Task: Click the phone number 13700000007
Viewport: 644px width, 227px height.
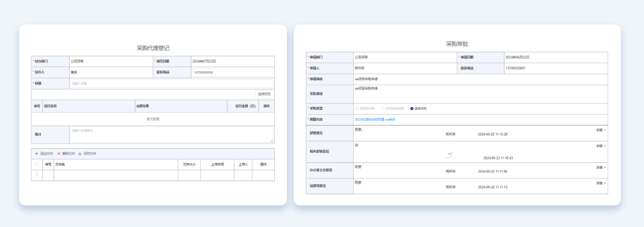Action: pos(515,68)
